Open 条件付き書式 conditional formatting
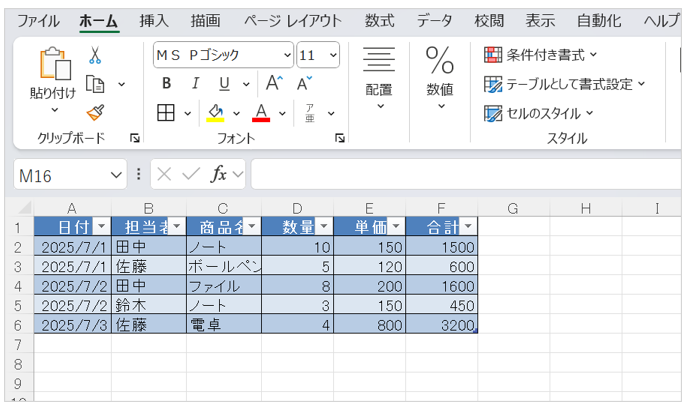Image resolution: width=686 pixels, height=407 pixels. pos(540,55)
